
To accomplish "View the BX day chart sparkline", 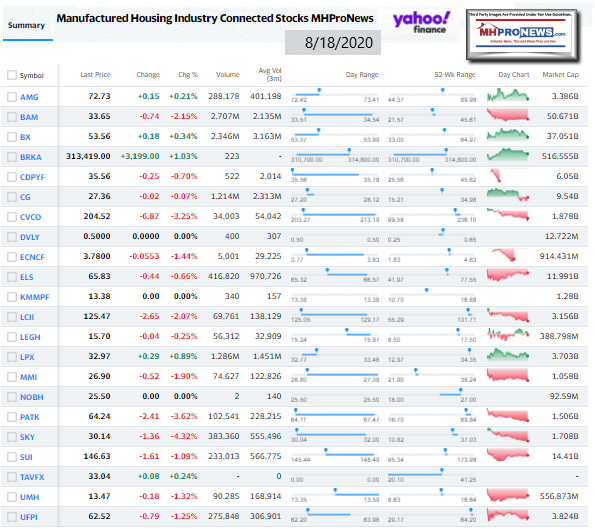I will (508, 135).
